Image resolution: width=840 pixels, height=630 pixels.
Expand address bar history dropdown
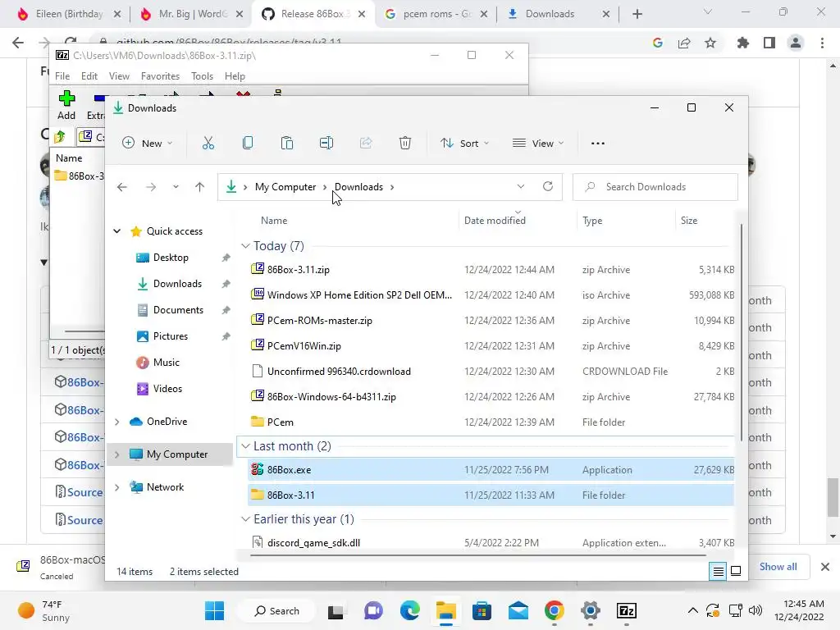point(521,186)
